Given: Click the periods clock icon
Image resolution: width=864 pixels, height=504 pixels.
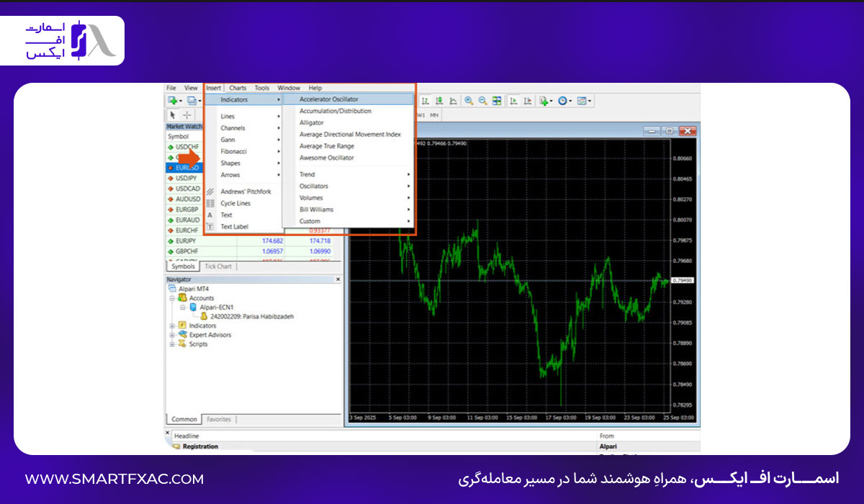Looking at the screenshot, I should (x=563, y=101).
